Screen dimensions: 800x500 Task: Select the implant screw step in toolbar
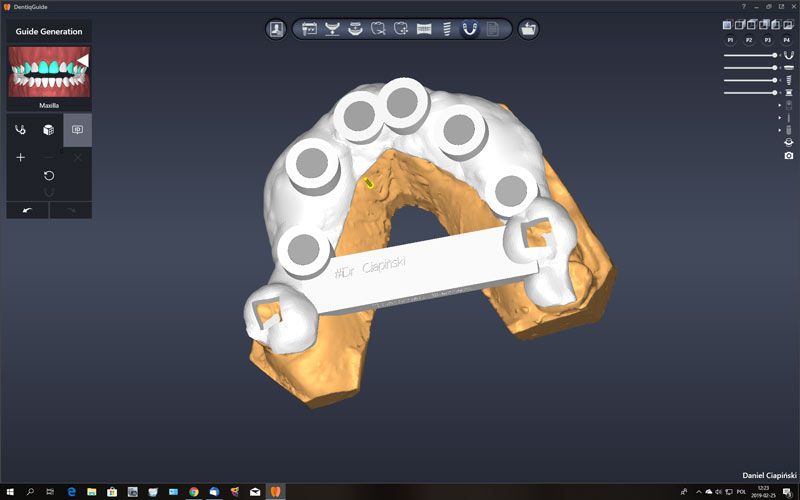(x=447, y=29)
